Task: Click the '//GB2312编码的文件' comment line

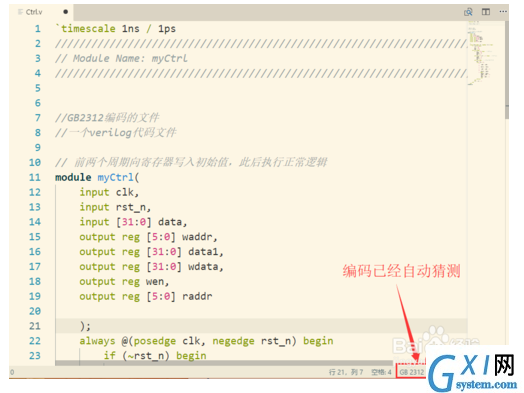Action: tap(107, 118)
